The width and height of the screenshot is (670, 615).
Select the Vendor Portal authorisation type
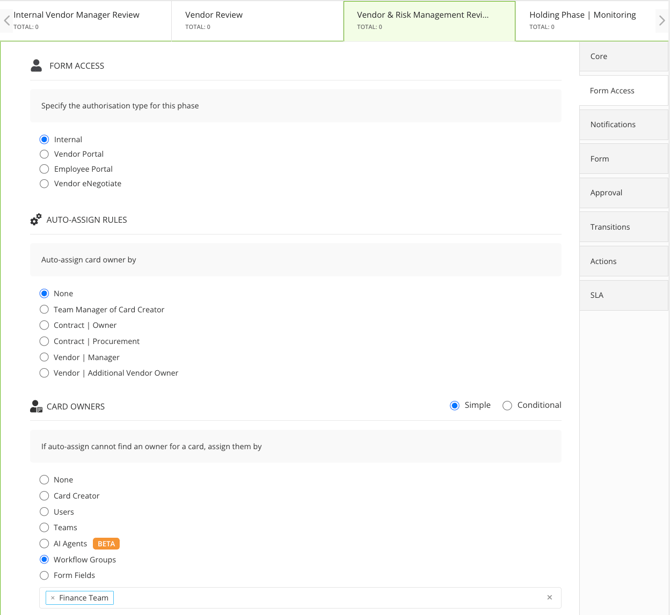(x=44, y=154)
